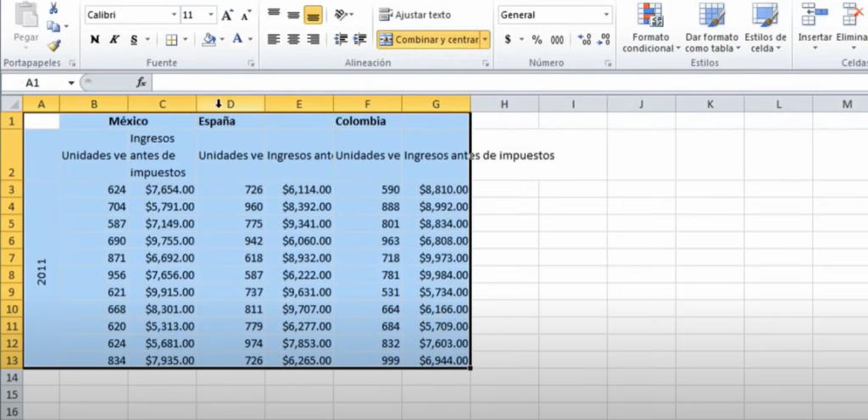This screenshot has width=868, height=420.
Task: Open Dar formato como tabla menu
Action: tap(711, 28)
